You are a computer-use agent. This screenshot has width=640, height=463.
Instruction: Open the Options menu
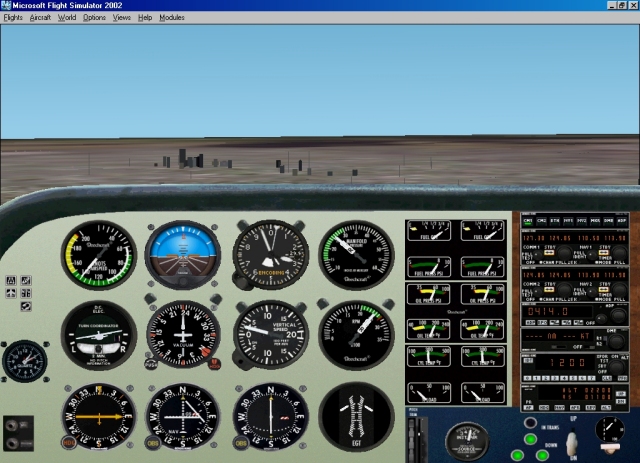(94, 18)
